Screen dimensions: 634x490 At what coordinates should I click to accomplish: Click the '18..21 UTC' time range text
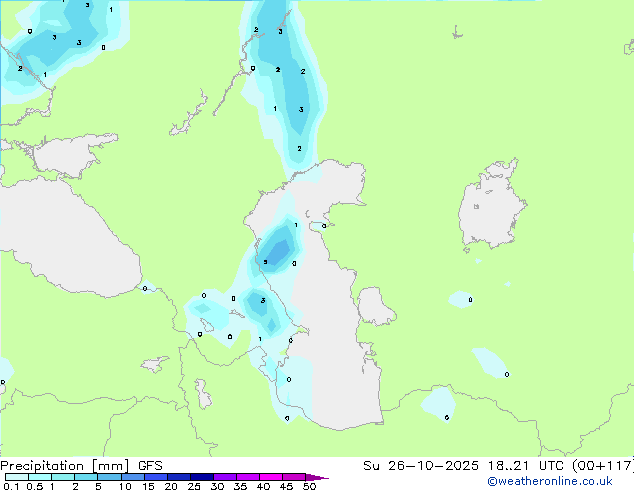click(526, 466)
